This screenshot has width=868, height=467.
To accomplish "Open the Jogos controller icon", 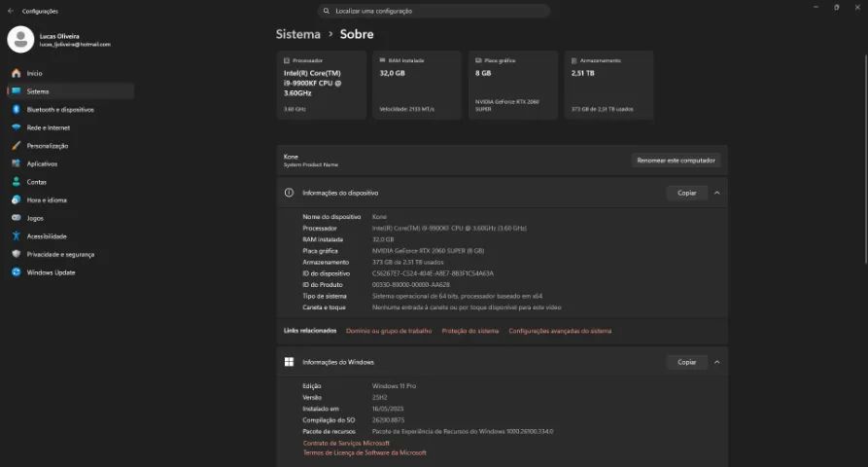I will 17,218.
